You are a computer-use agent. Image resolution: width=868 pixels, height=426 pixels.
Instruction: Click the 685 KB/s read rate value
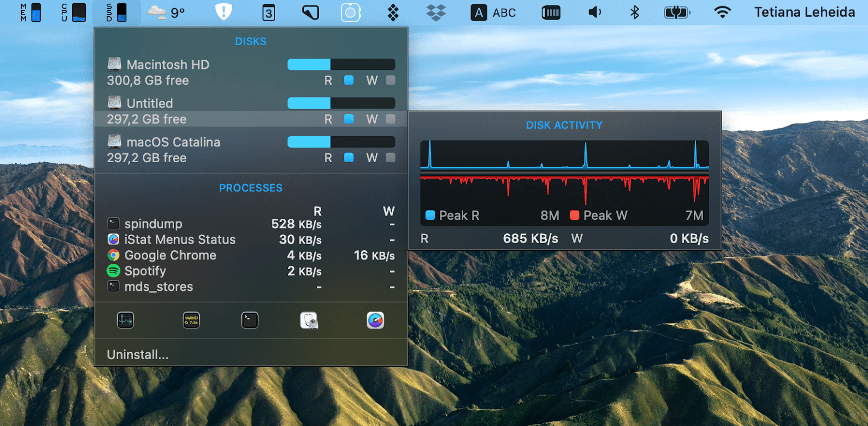(x=531, y=239)
